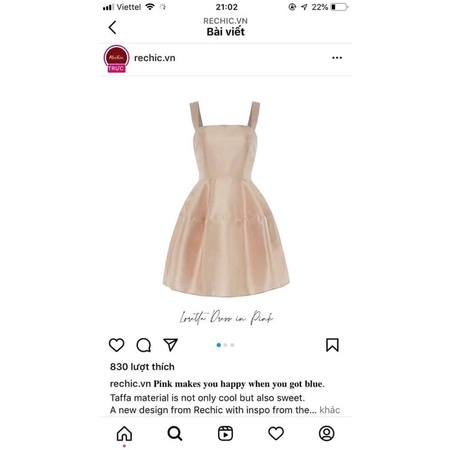This screenshot has width=450, height=450.
Task: Open rechic.vn username next to avatar
Action: [x=155, y=58]
